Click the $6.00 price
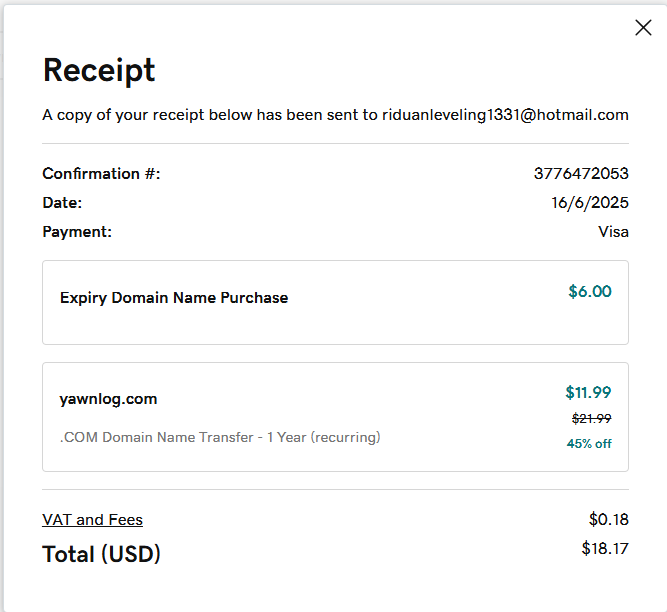Viewport: 667px width, 612px height. pos(590,292)
